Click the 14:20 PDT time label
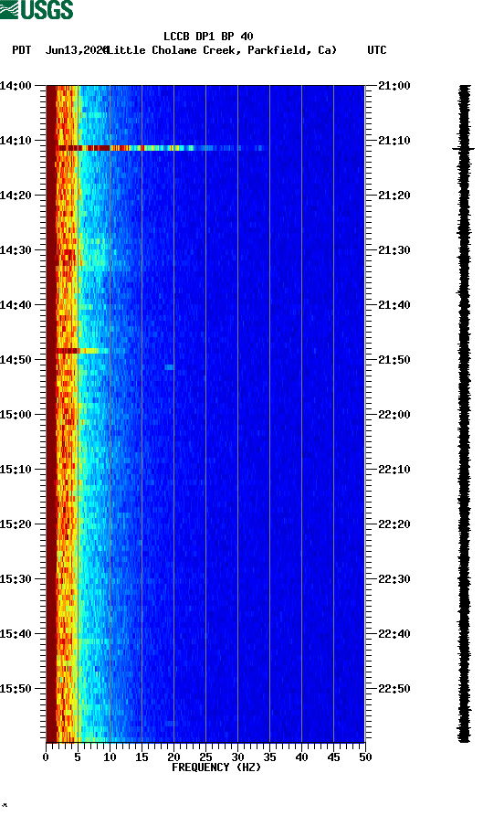Screen dimensions: 504x815 (x=16, y=196)
